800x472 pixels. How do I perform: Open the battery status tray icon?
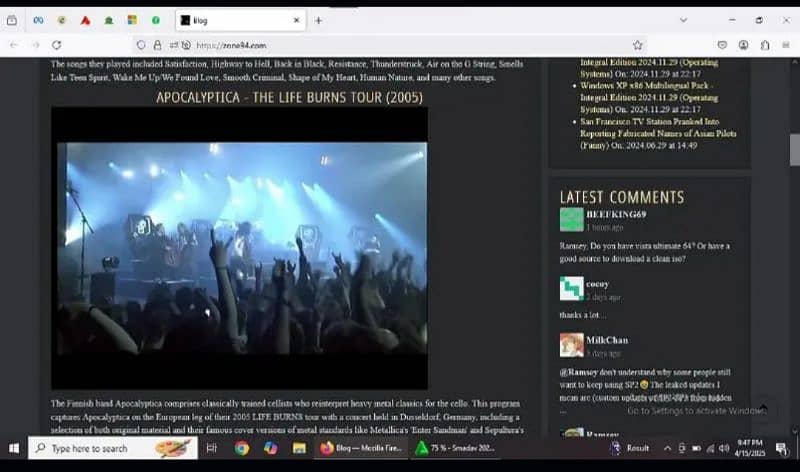click(x=696, y=448)
